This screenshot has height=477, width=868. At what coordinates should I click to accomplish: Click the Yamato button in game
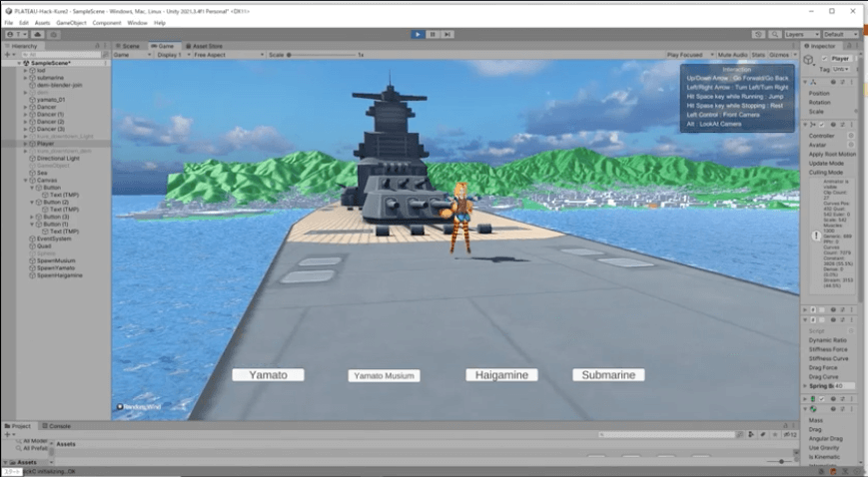tap(268, 374)
